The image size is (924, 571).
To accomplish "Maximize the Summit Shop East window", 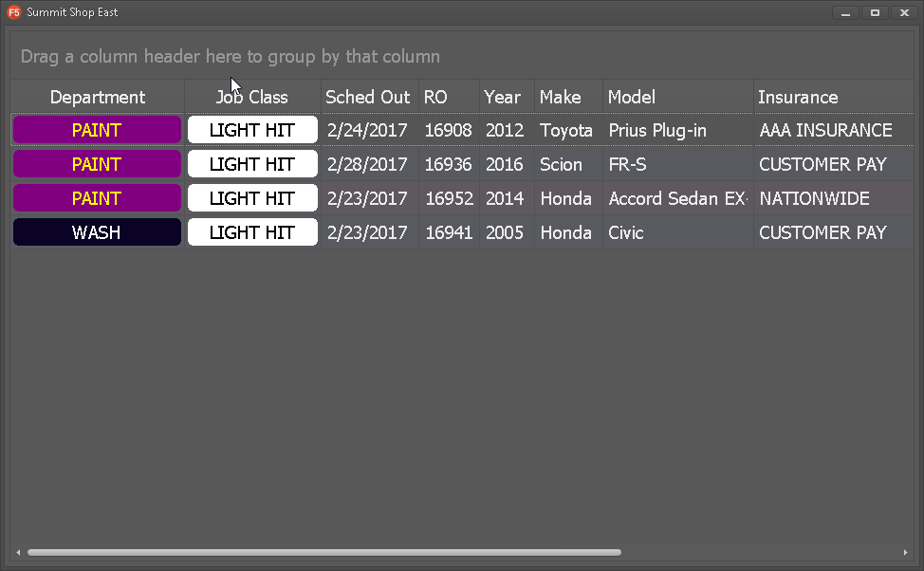I will point(875,12).
